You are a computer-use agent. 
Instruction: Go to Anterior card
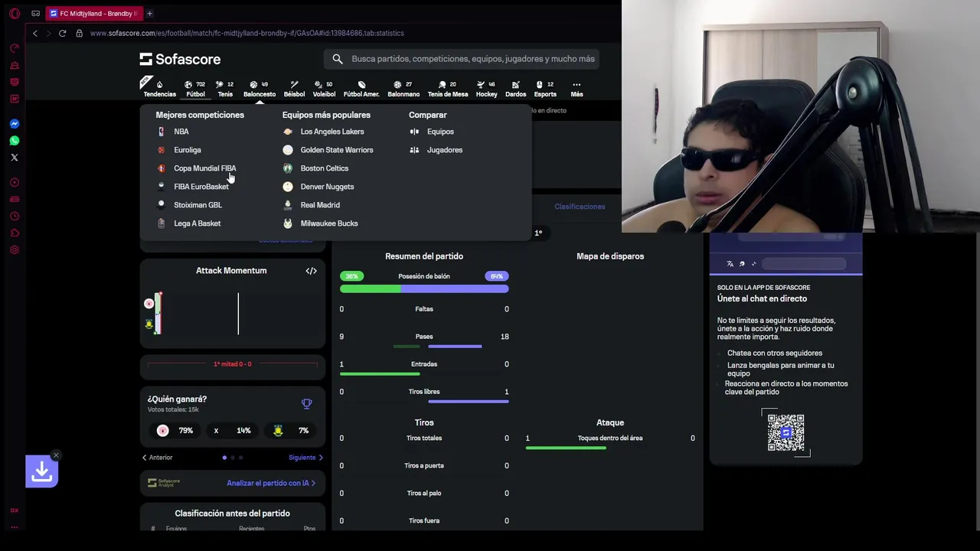coord(157,458)
